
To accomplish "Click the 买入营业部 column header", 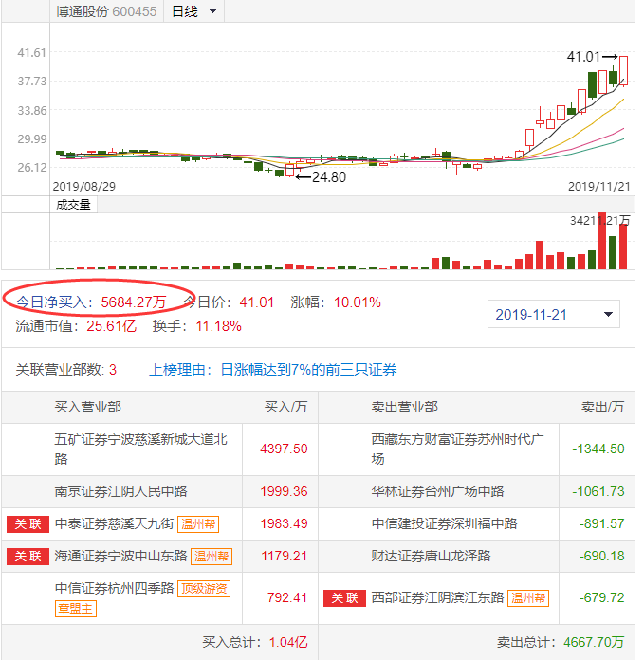I will [x=87, y=407].
